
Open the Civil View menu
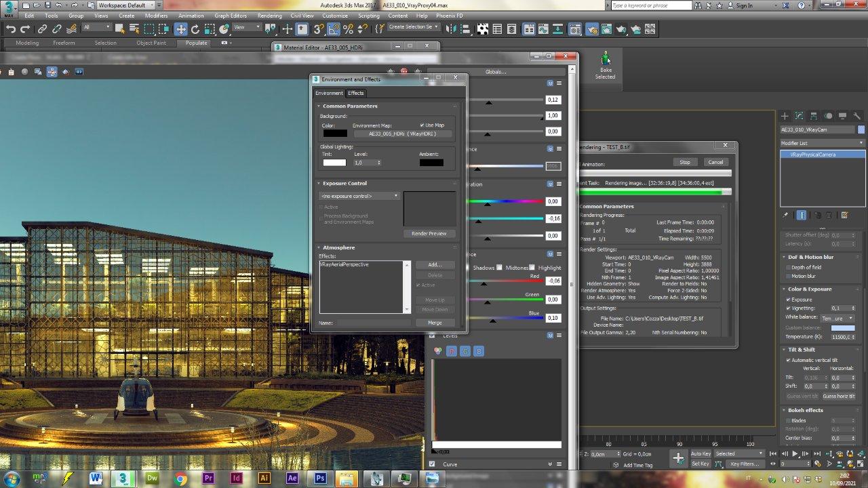(x=302, y=16)
